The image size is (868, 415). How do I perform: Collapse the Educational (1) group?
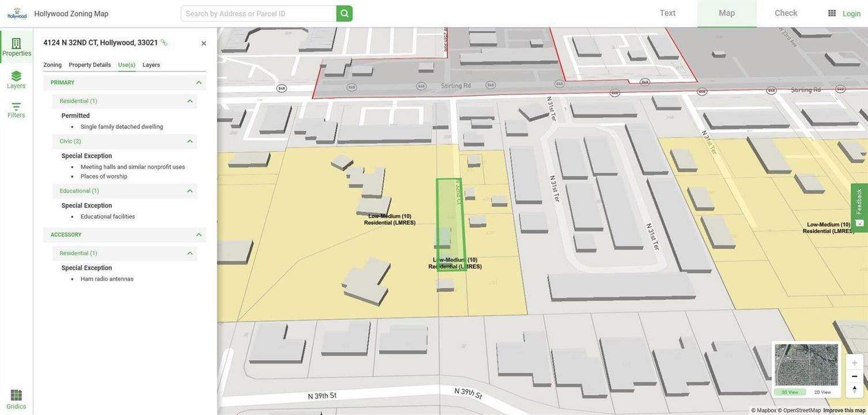190,191
